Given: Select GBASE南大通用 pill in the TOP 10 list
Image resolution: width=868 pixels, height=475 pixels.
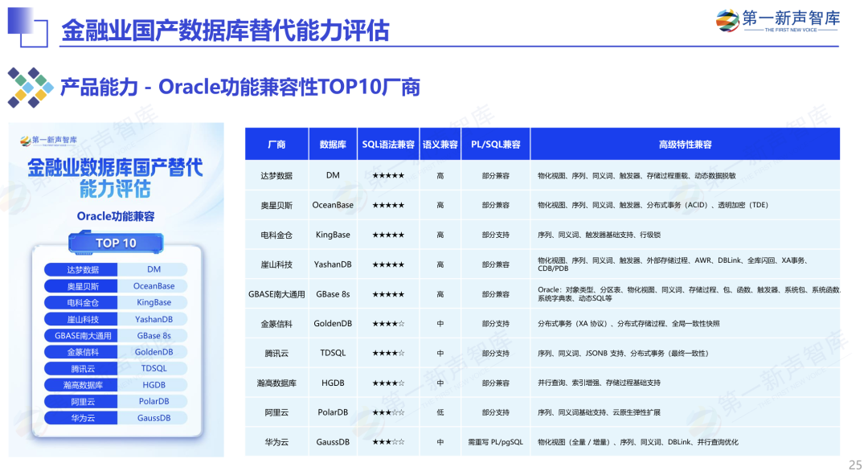Looking at the screenshot, I should (81, 335).
